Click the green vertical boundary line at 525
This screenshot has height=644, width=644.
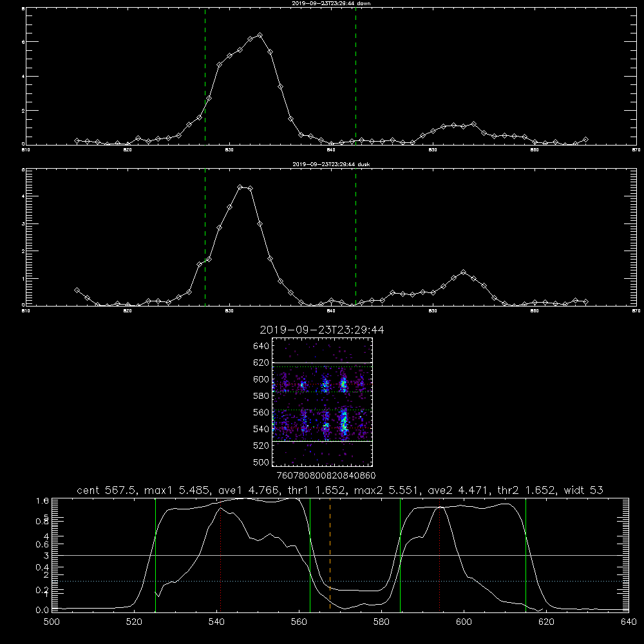[x=155, y=554]
